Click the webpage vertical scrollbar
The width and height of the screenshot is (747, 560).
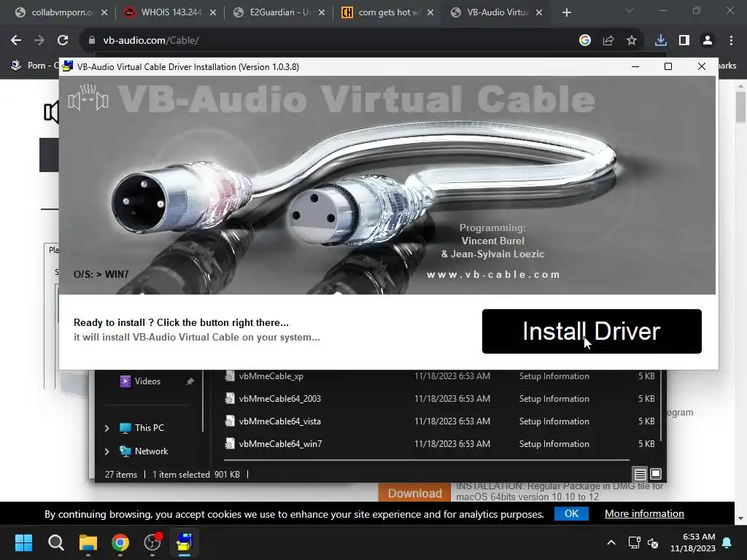[x=740, y=108]
